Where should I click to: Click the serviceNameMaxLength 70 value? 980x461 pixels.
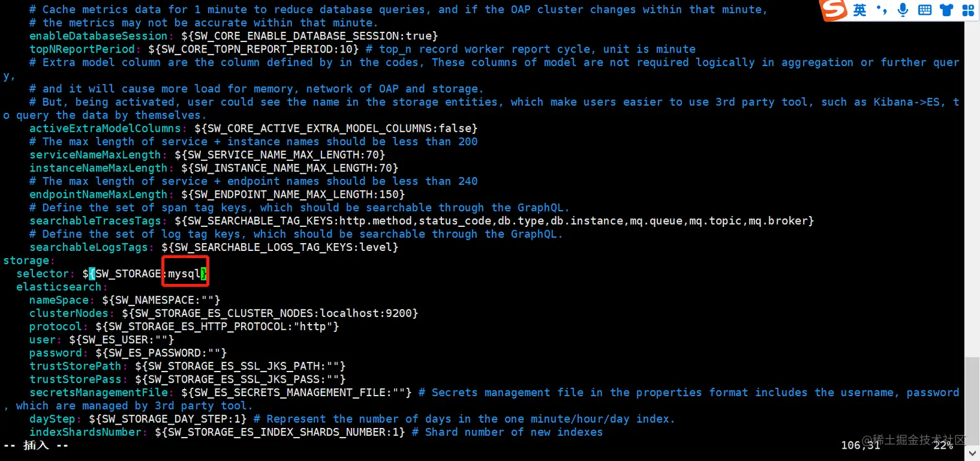tap(375, 154)
